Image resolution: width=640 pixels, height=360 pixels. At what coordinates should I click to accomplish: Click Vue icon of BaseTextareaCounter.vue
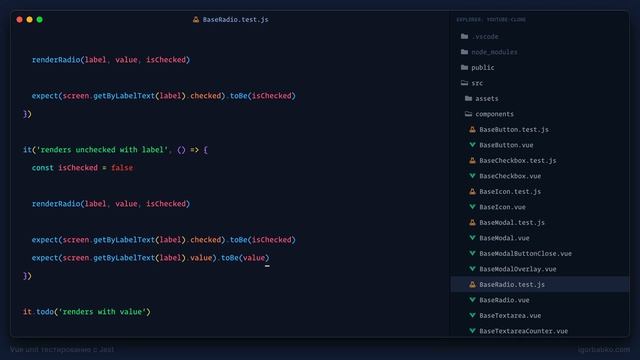(x=472, y=331)
